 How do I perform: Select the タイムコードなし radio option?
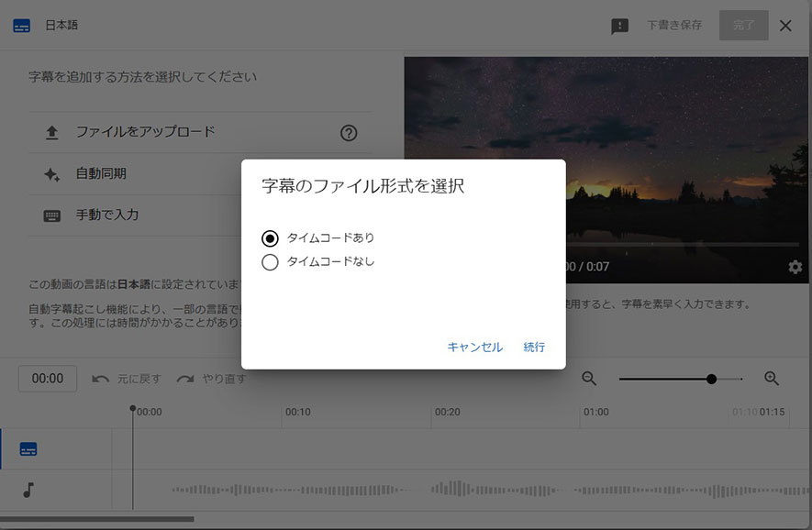[x=270, y=262]
